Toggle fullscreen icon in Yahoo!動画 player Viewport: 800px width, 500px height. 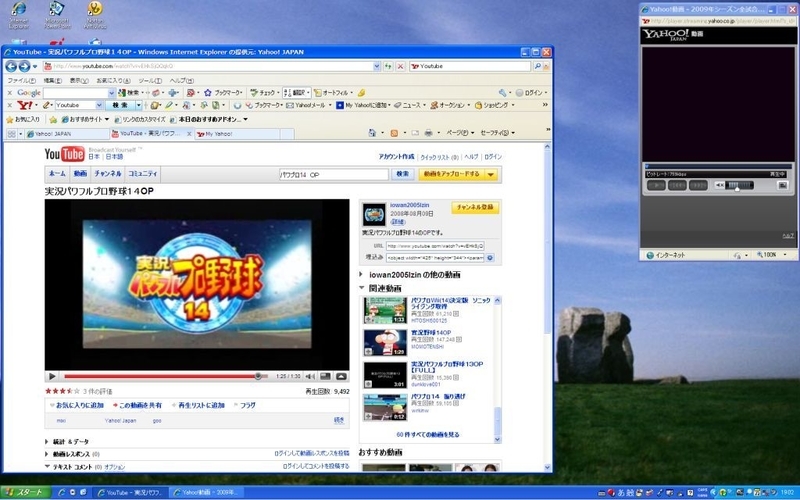(x=782, y=185)
